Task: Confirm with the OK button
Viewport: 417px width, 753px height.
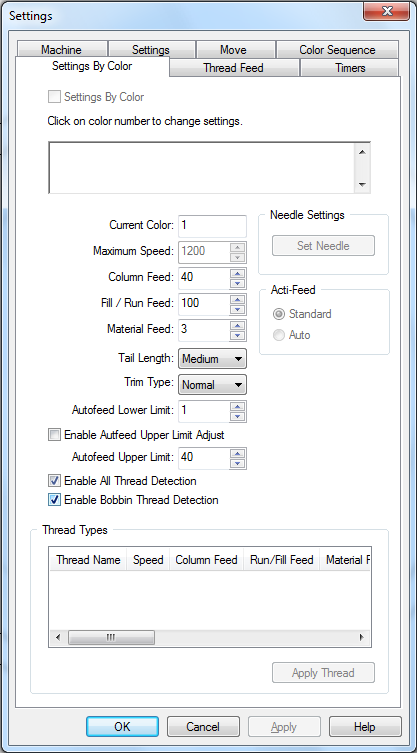Action: pyautogui.click(x=123, y=727)
